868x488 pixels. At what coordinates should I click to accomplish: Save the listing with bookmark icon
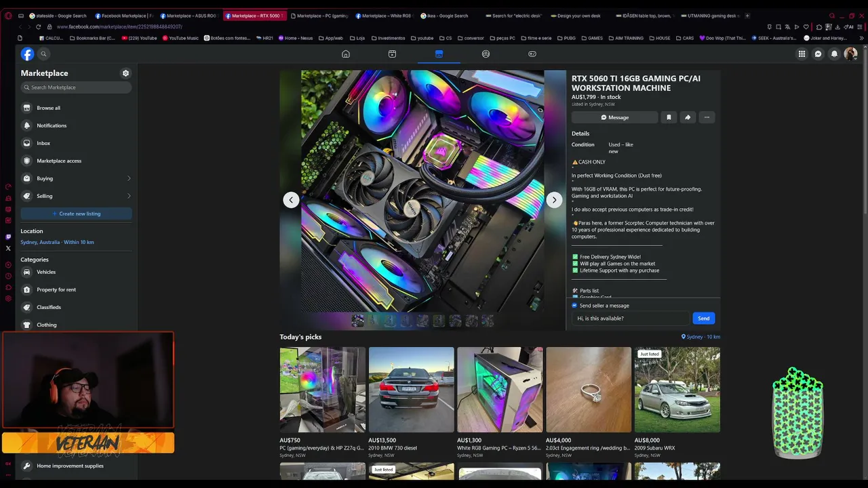click(669, 117)
